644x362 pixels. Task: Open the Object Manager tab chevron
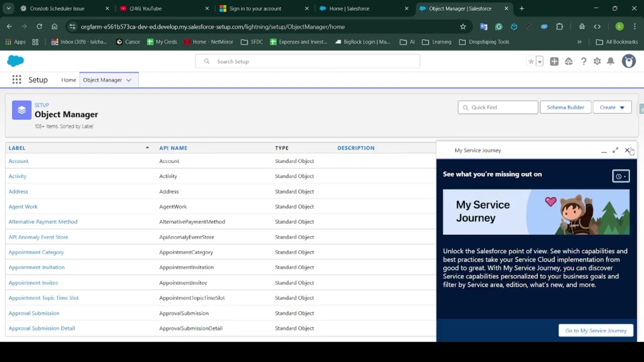click(129, 80)
